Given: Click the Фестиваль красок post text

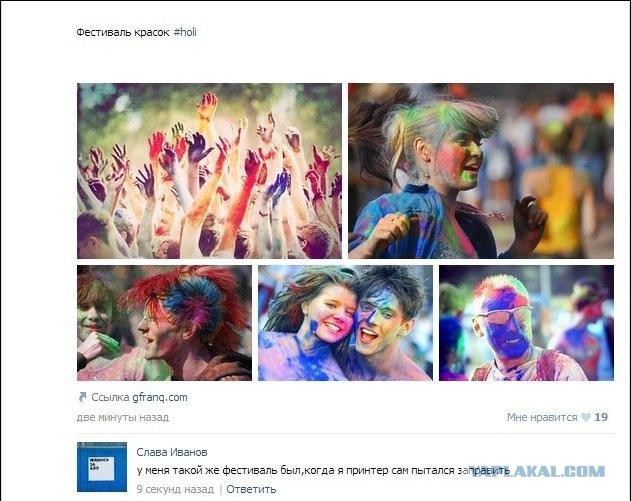Looking at the screenshot, I should pyautogui.click(x=123, y=32).
